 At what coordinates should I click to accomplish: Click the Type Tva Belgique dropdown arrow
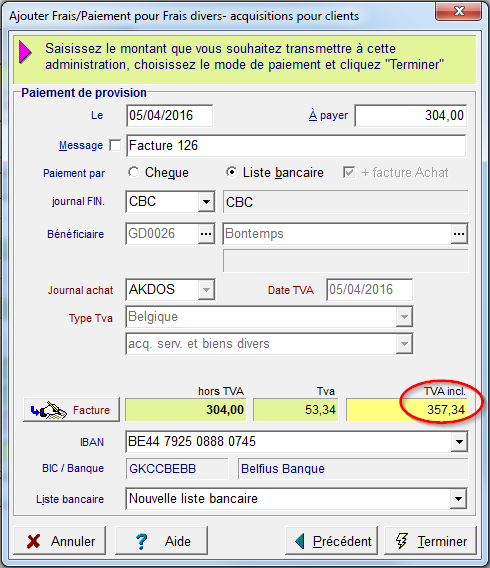(x=404, y=317)
